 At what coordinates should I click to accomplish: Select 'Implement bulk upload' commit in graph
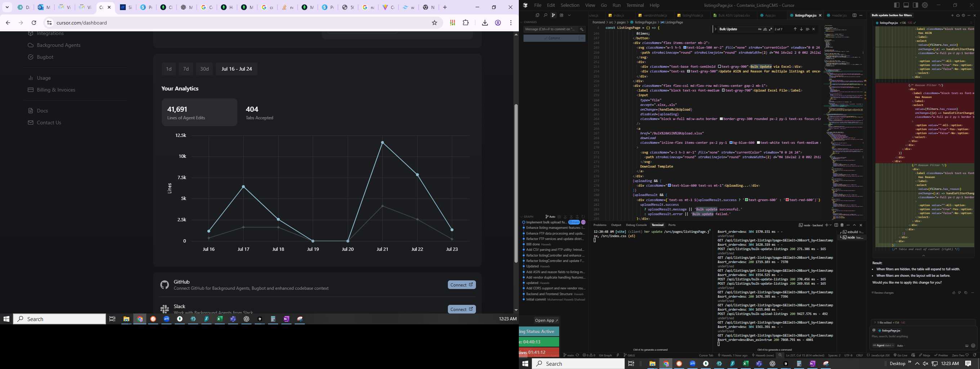tap(546, 222)
